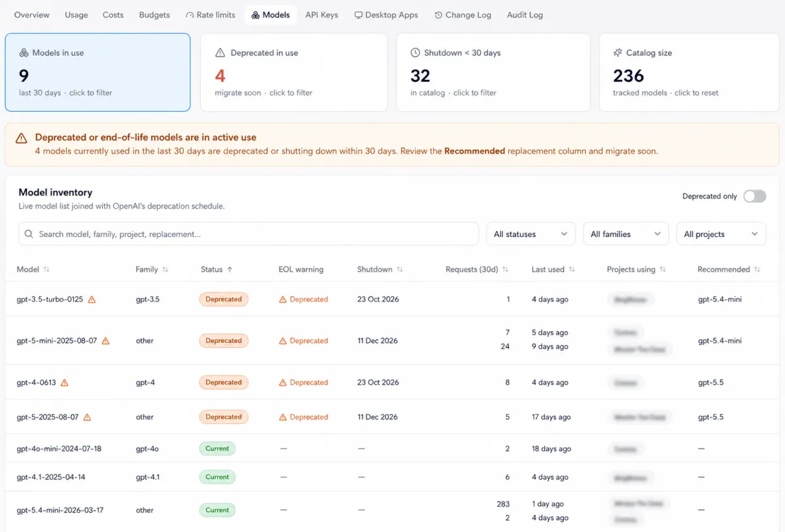Screen dimensions: 785x532
Task: Click the search magnifier icon
Action: coord(29,234)
